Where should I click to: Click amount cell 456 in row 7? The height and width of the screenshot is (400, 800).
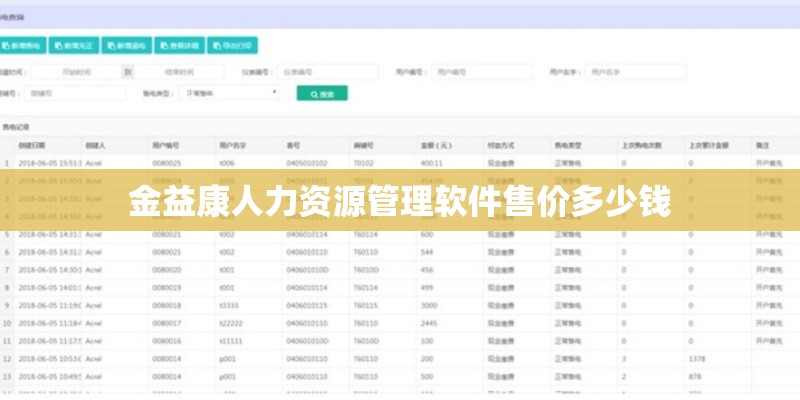point(427,270)
